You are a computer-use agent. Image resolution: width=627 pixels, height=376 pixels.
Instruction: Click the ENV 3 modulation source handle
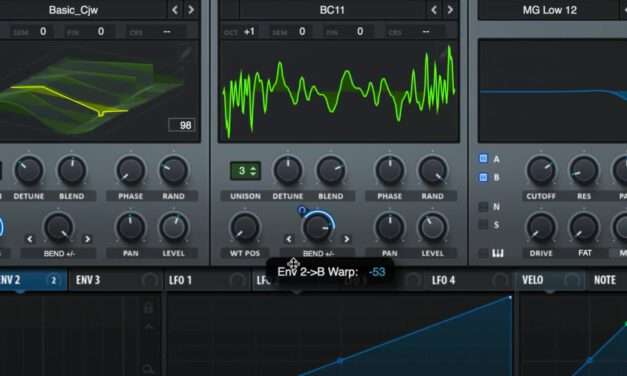(150, 280)
